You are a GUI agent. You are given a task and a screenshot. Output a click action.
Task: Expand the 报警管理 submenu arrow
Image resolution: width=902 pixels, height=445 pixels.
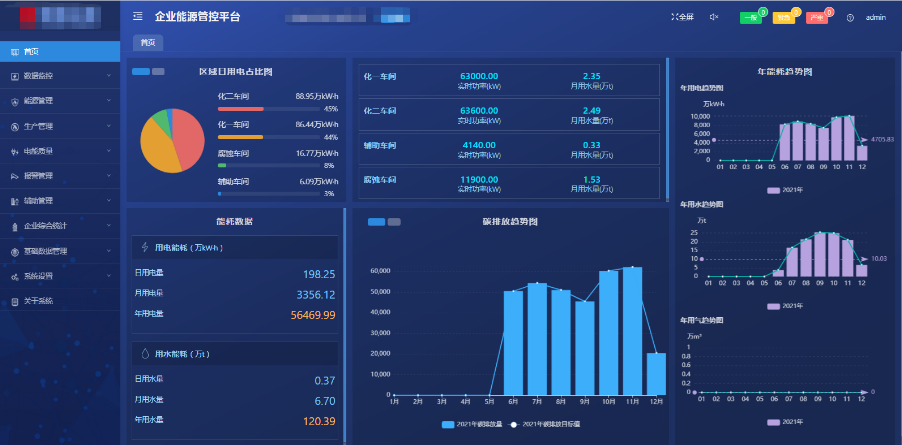[x=108, y=176]
